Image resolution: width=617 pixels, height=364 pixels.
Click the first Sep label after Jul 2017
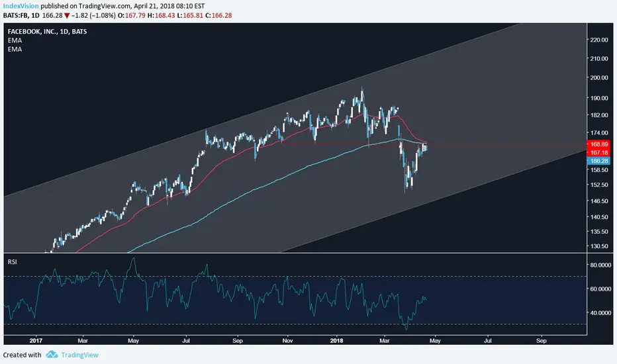[238, 341]
